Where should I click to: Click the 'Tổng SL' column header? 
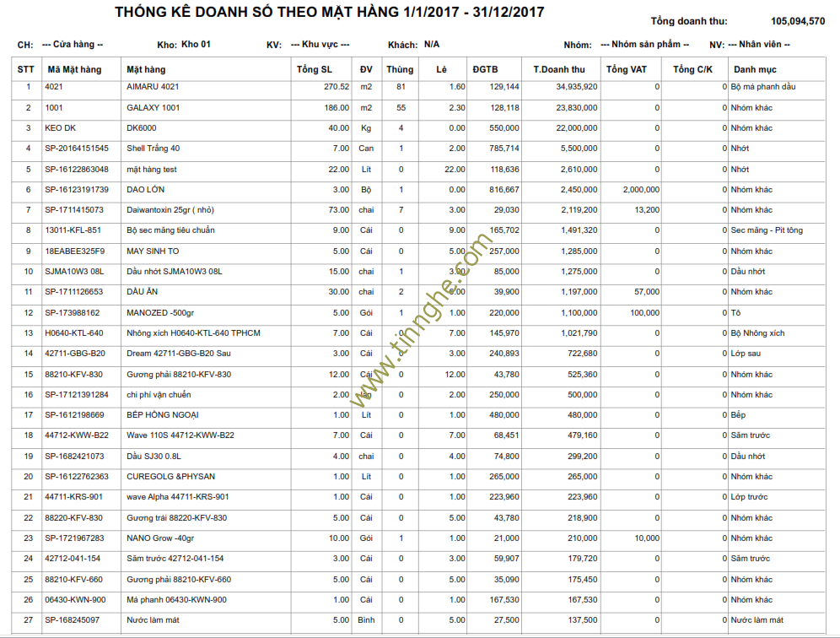coord(315,70)
